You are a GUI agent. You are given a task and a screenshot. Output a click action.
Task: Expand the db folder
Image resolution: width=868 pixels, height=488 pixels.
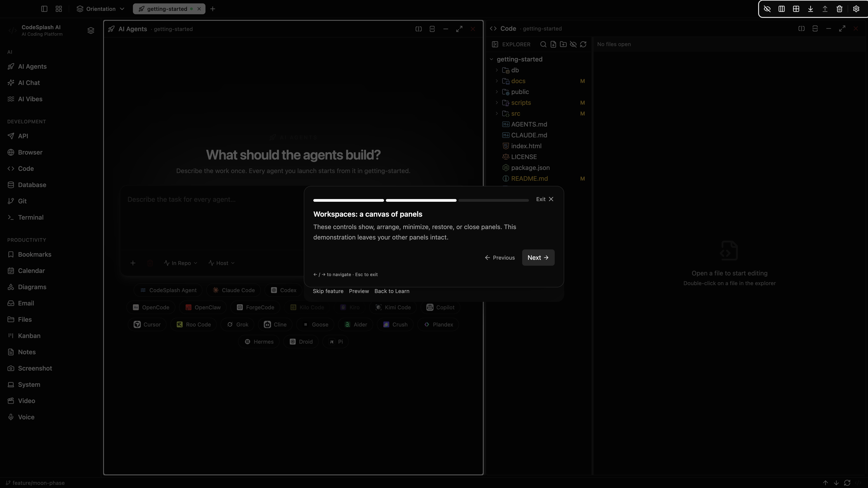pyautogui.click(x=497, y=70)
